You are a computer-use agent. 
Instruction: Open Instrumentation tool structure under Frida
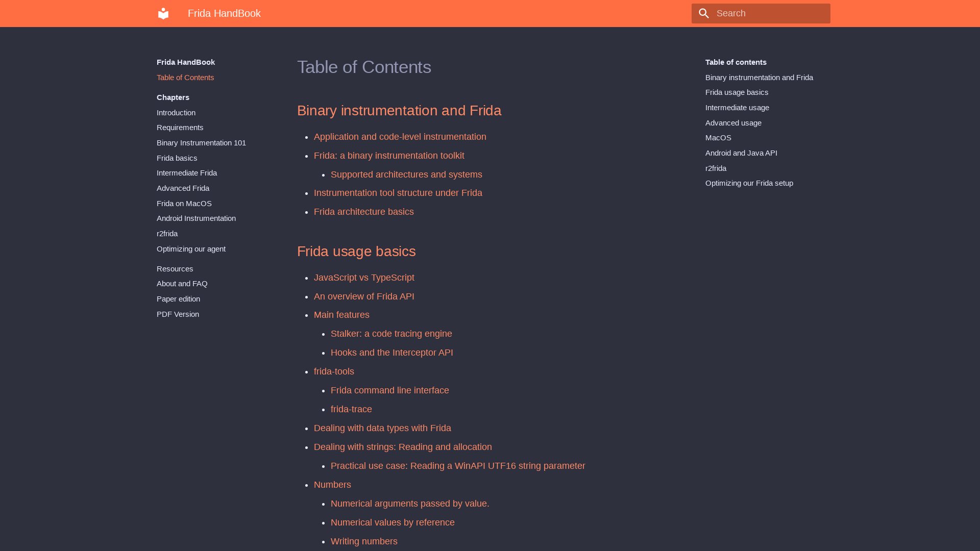point(398,193)
